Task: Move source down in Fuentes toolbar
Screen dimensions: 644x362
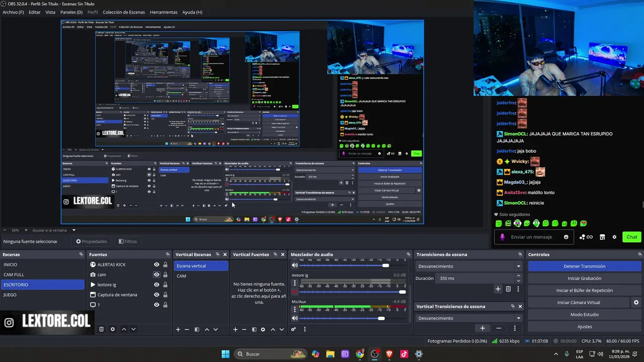Action: pos(133,329)
